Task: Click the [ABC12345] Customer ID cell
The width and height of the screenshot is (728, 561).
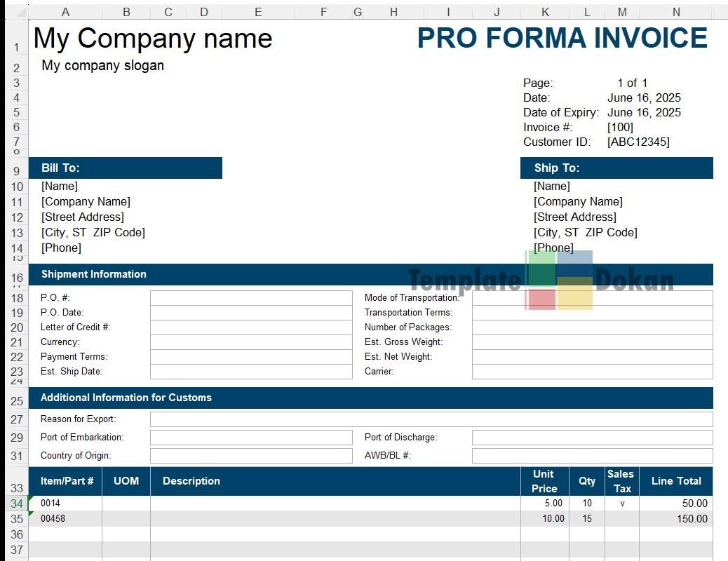Action: coord(638,142)
